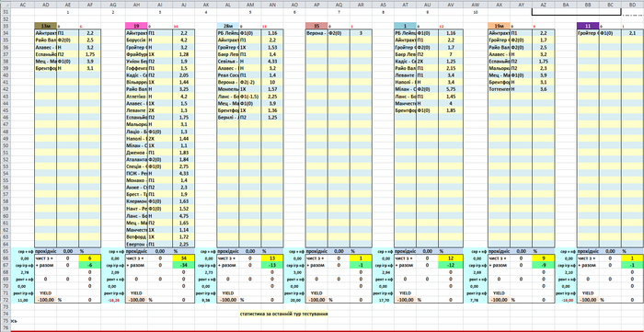644x332 pixels.
Task: Select the green cell with value -34
Action: [184, 265]
